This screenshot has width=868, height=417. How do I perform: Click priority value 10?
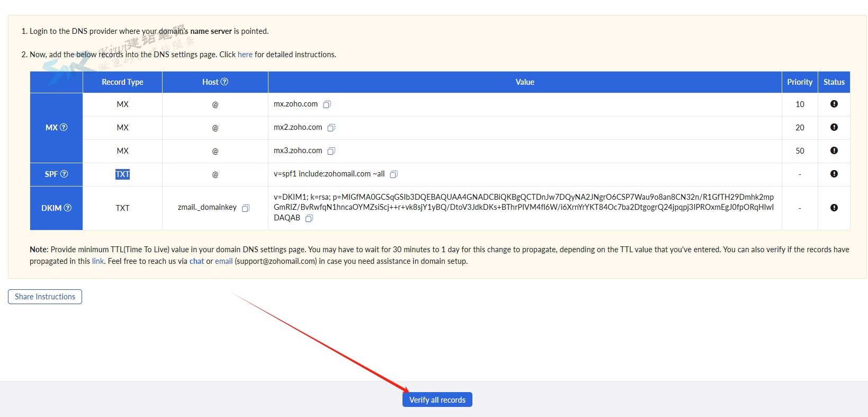tap(800, 104)
